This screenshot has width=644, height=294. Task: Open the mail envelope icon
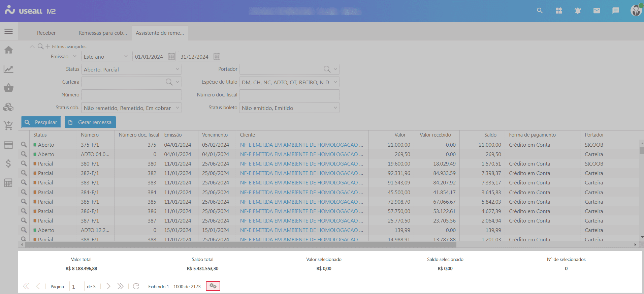597,11
